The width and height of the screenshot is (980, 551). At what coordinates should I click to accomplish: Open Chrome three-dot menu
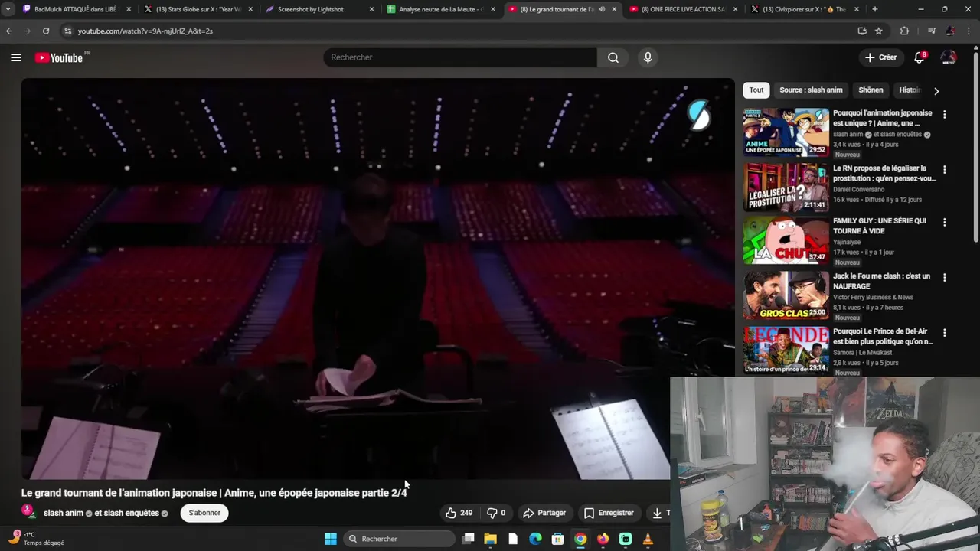coord(969,31)
